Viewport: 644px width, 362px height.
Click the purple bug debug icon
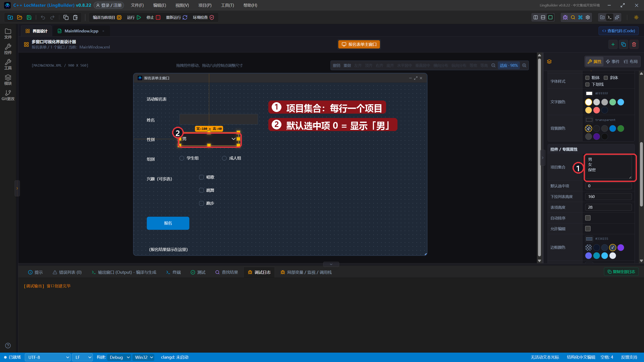(x=565, y=17)
